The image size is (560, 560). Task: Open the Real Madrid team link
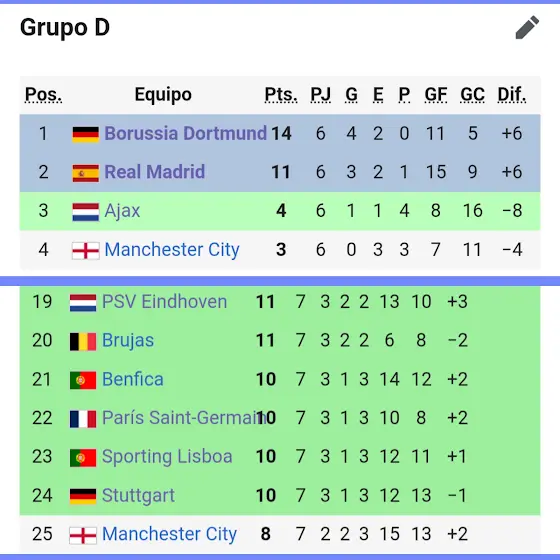coord(155,172)
